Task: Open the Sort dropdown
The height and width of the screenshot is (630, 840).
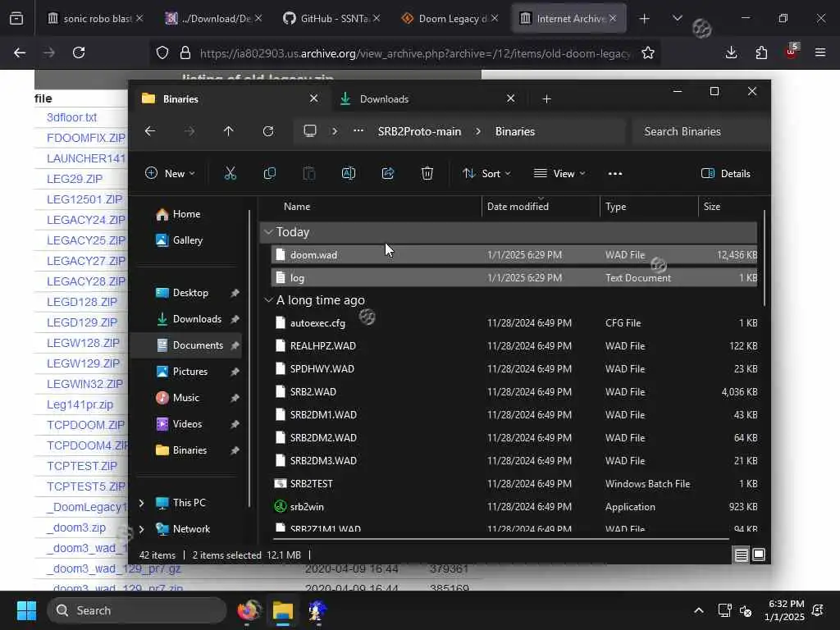Action: pos(486,174)
